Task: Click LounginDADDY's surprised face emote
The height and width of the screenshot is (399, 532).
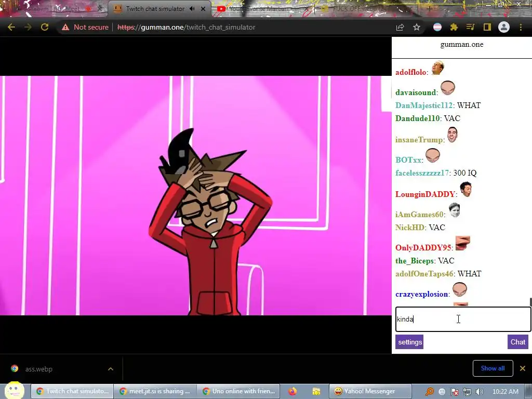Action: tap(466, 189)
